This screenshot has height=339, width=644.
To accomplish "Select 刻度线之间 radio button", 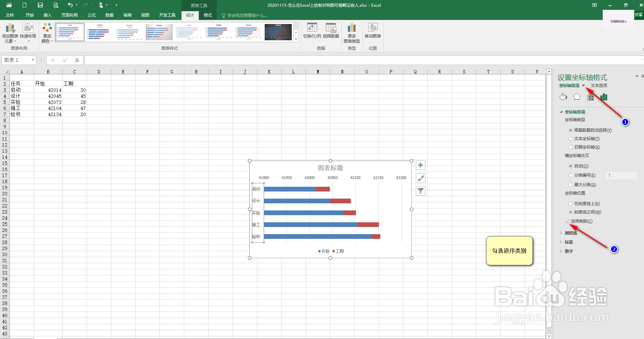I will [x=571, y=212].
